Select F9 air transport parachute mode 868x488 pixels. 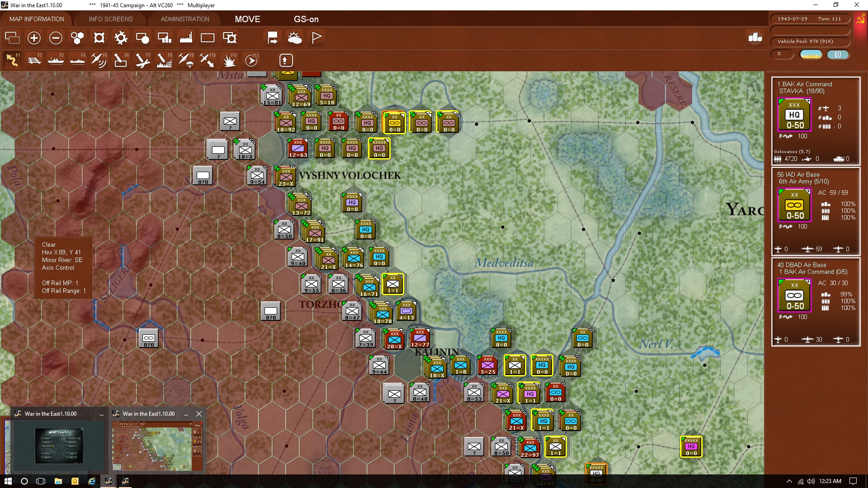point(186,60)
